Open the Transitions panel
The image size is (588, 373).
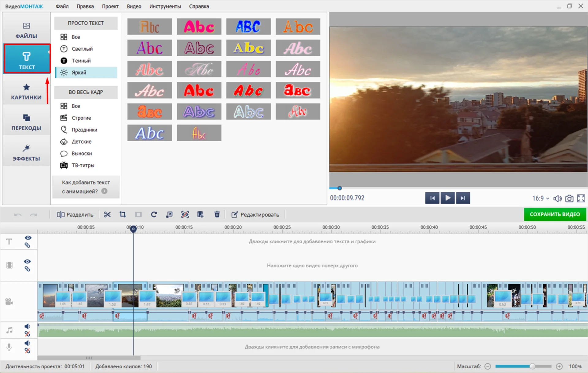click(26, 122)
